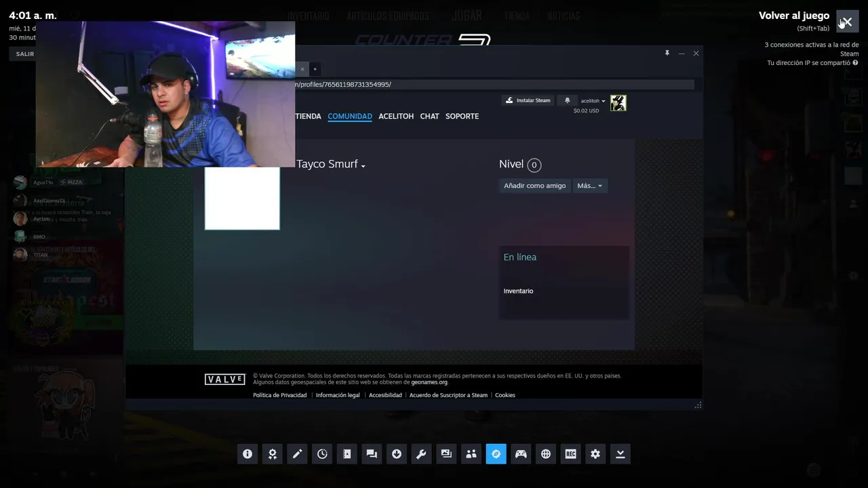This screenshot has width=868, height=488.
Task: Collapse the overlay toolbar with underlined arrow
Action: click(620, 454)
